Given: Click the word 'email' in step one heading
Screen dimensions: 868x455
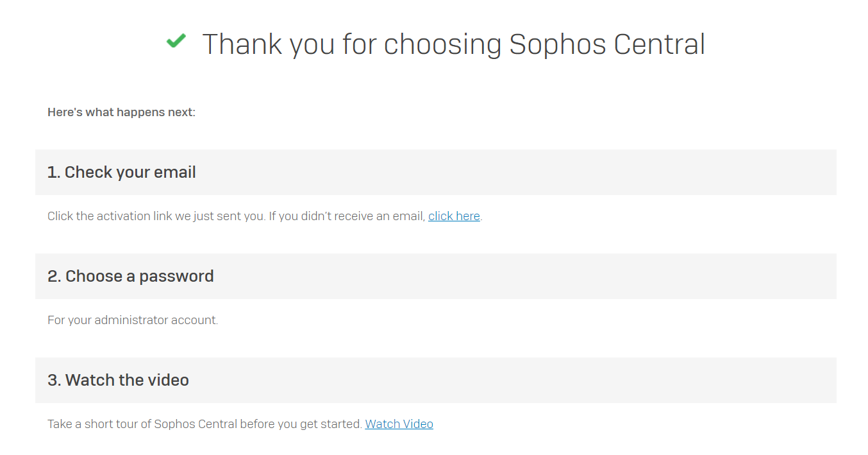Looking at the screenshot, I should pyautogui.click(x=174, y=172).
